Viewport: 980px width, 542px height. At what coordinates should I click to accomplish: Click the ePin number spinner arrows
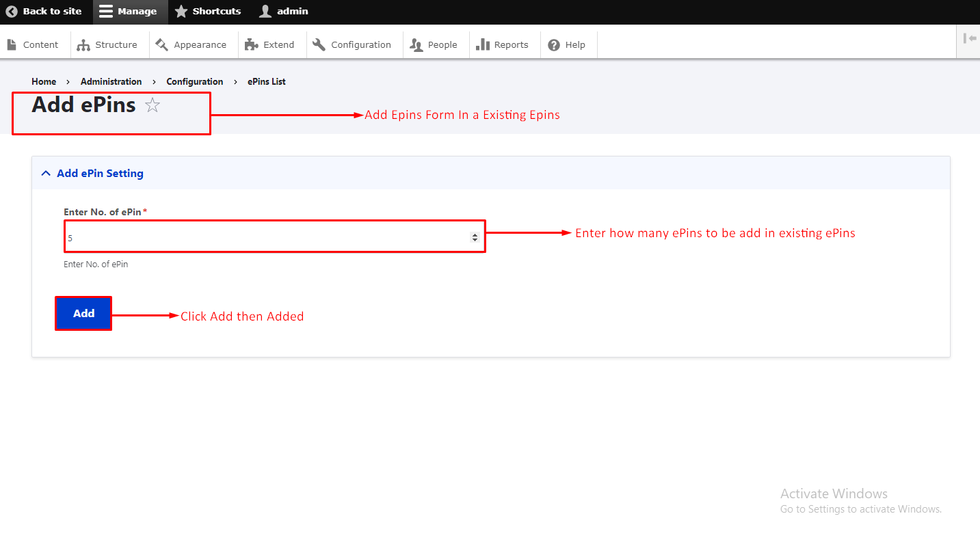tap(475, 237)
